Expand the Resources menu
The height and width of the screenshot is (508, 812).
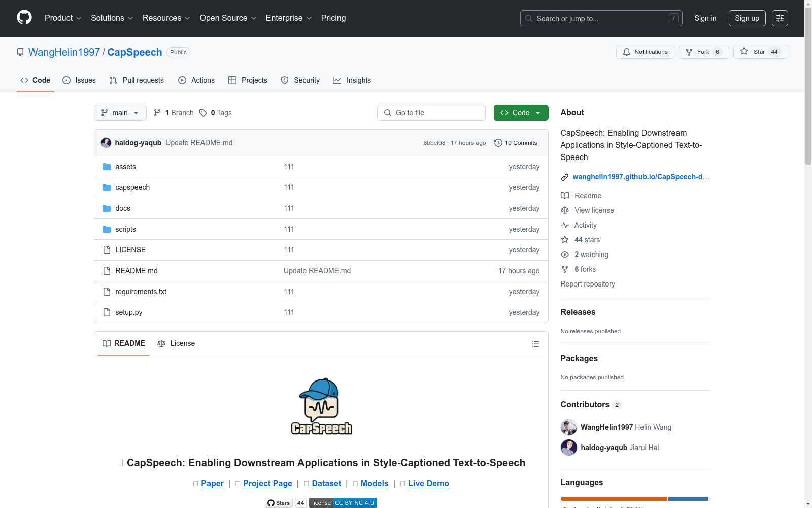pos(166,18)
